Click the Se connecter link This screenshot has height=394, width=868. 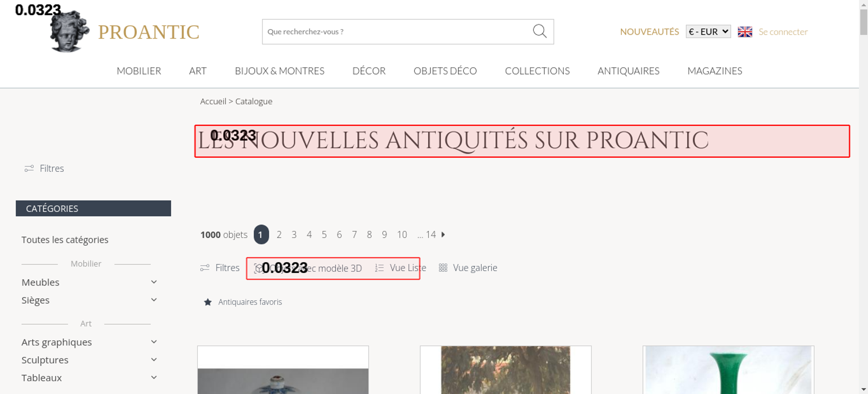pos(783,32)
